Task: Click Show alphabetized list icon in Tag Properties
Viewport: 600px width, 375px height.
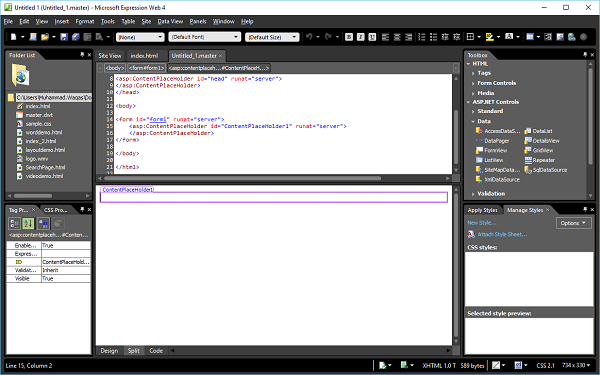Action: (28, 223)
